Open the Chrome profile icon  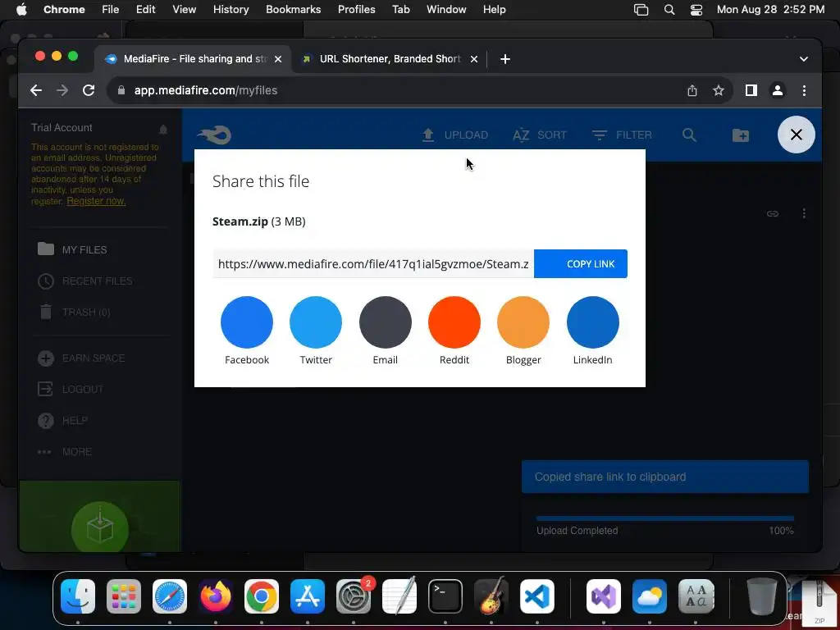[778, 90]
